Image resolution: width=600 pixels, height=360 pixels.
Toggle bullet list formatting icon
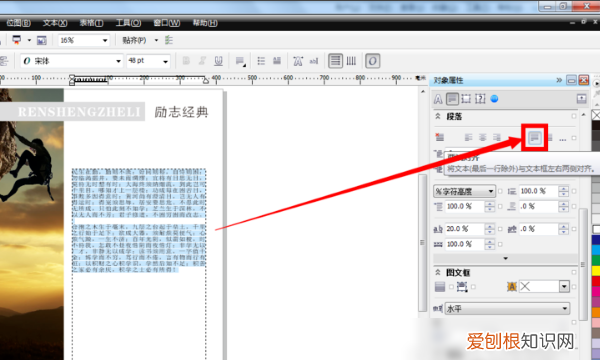tap(261, 61)
